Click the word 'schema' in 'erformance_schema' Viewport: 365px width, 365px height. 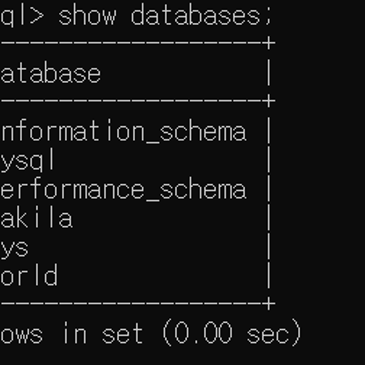203,190
